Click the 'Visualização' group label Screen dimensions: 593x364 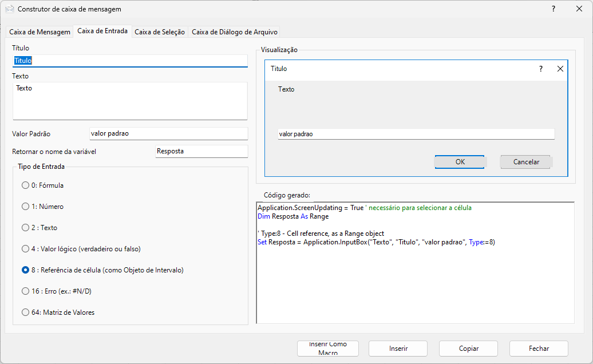pyautogui.click(x=279, y=50)
